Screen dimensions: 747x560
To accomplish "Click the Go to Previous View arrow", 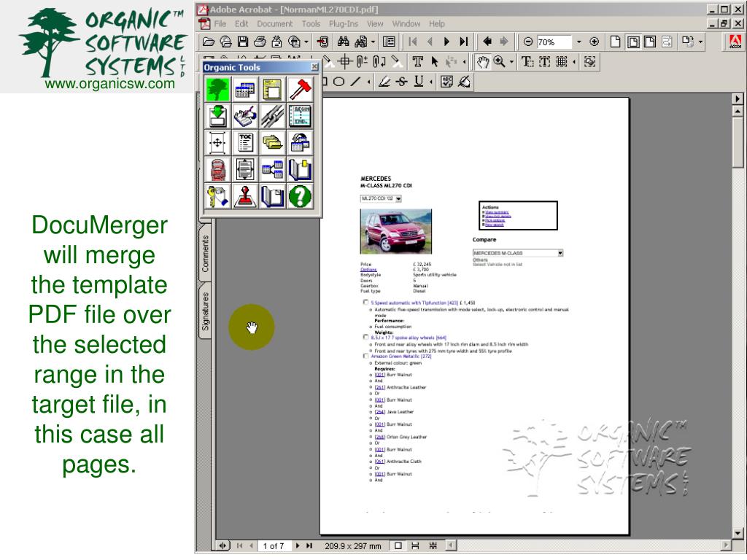I will 487,42.
